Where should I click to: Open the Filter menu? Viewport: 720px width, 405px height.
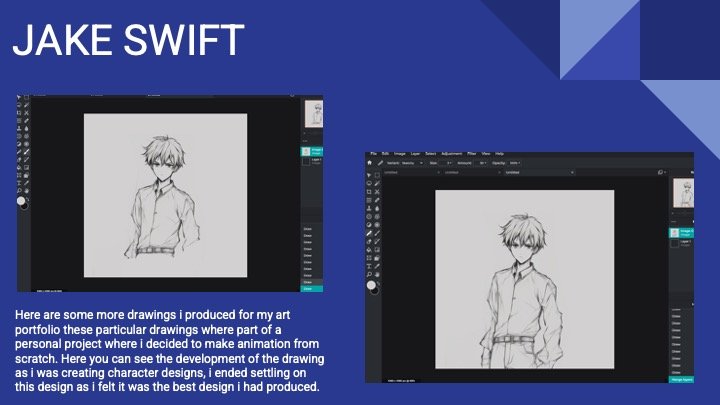click(x=472, y=154)
